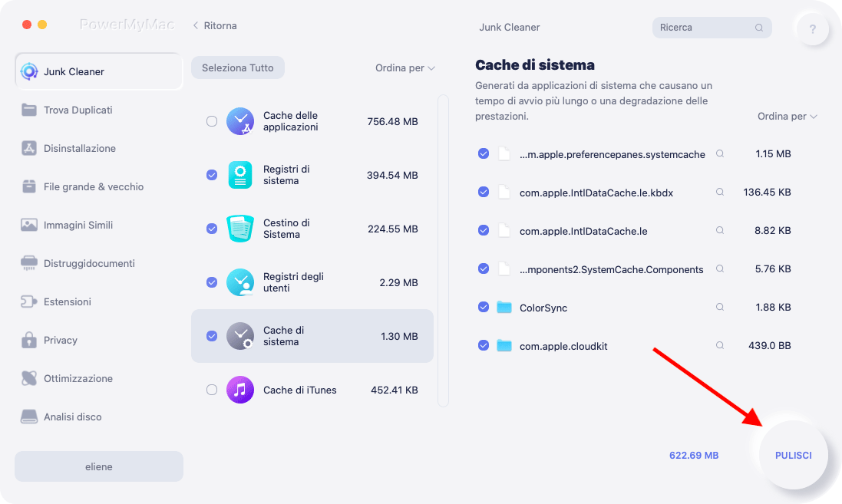Click magnifier icon next to ColorSync
Screen dimensions: 842x504
[719, 307]
